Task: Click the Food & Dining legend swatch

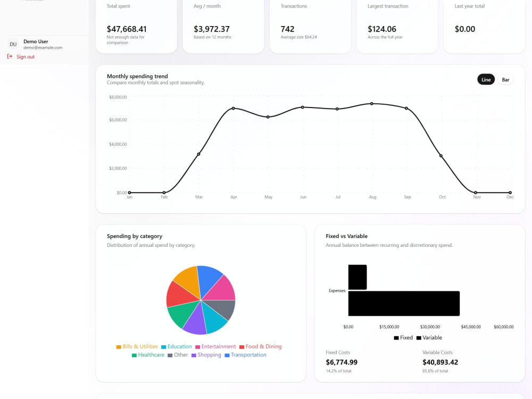Action: pos(242,347)
